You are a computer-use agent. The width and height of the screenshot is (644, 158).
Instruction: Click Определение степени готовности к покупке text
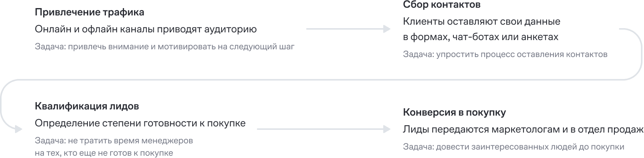point(140,123)
